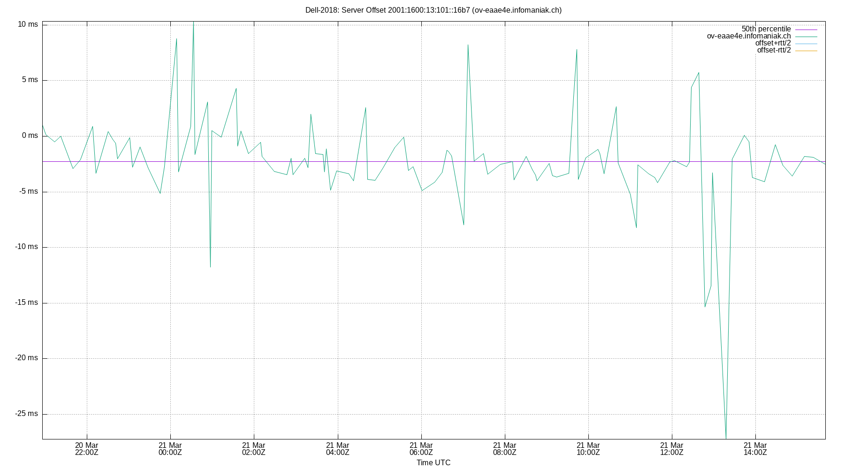Click the 20 Mar 22:00Z tick label
The height and width of the screenshot is (469, 868).
(x=87, y=449)
